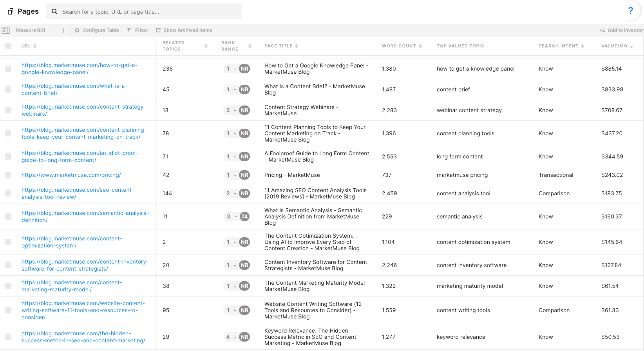644x351 pixels.
Task: Click the Configure Table label
Action: tap(101, 30)
